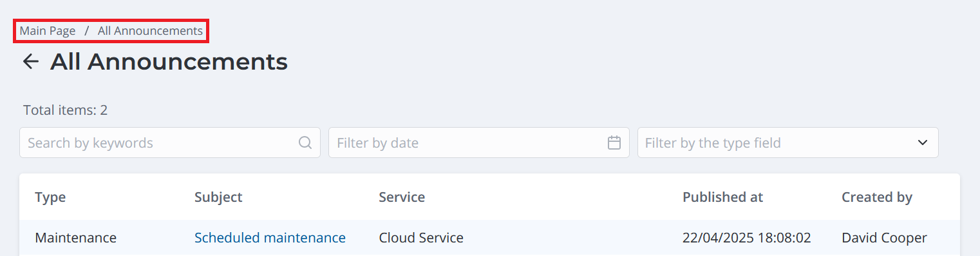Sort by the Subject column header
This screenshot has height=256, width=980.
click(218, 197)
